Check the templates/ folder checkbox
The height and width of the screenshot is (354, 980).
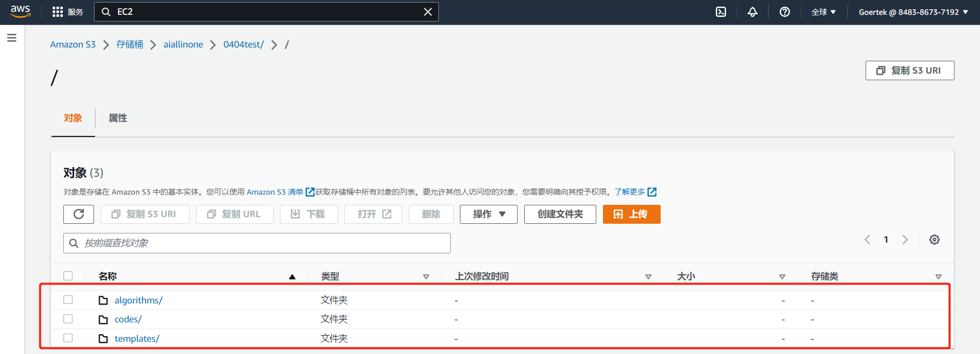[68, 338]
